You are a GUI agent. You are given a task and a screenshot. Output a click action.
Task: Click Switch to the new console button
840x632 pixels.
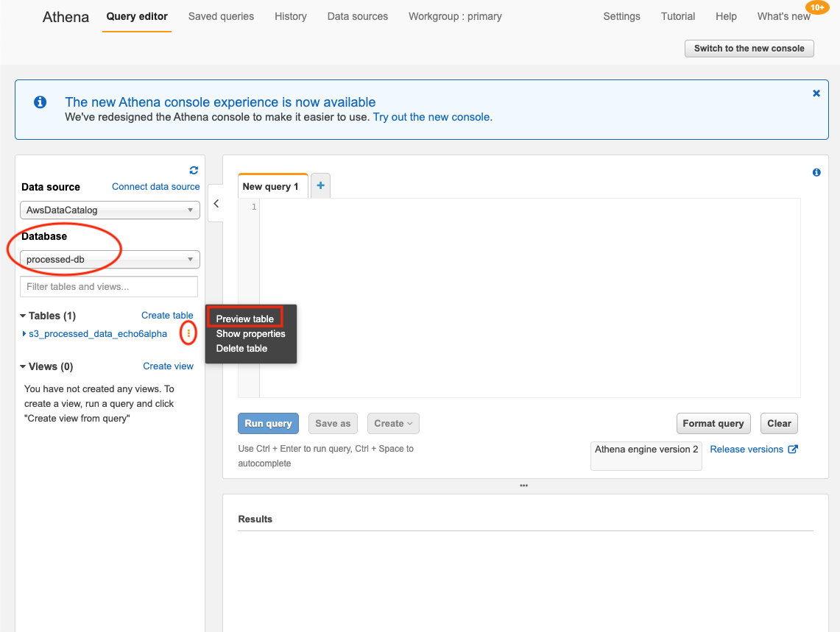749,49
